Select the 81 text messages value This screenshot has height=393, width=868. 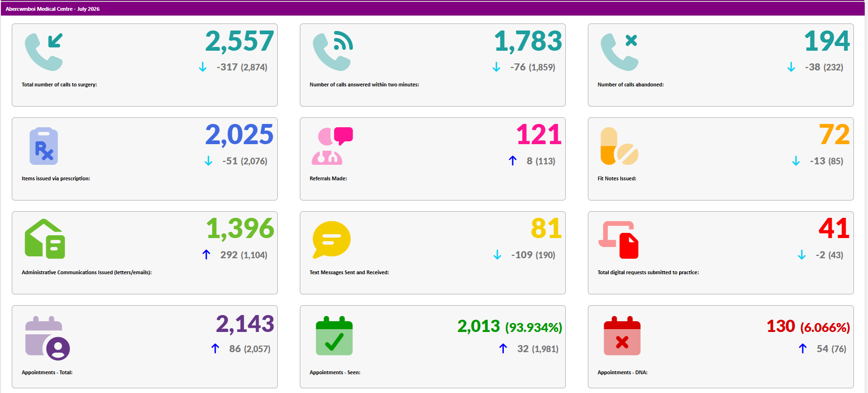547,229
